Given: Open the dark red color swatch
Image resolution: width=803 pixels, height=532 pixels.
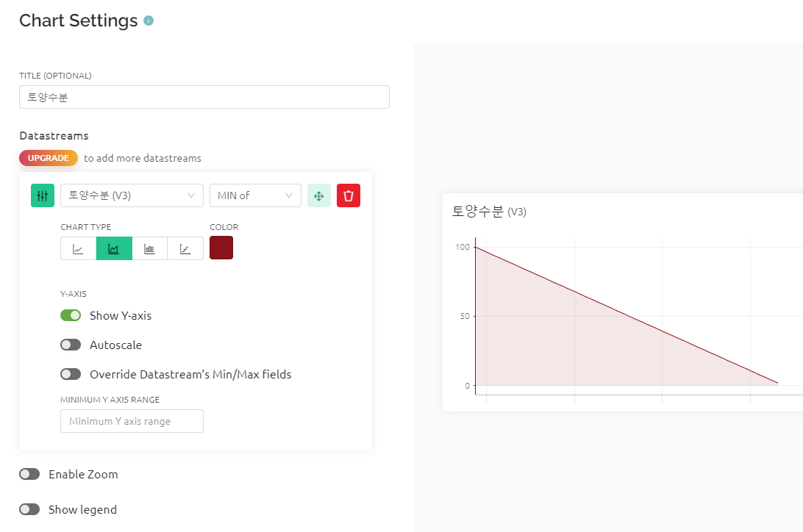Looking at the screenshot, I should pyautogui.click(x=221, y=248).
